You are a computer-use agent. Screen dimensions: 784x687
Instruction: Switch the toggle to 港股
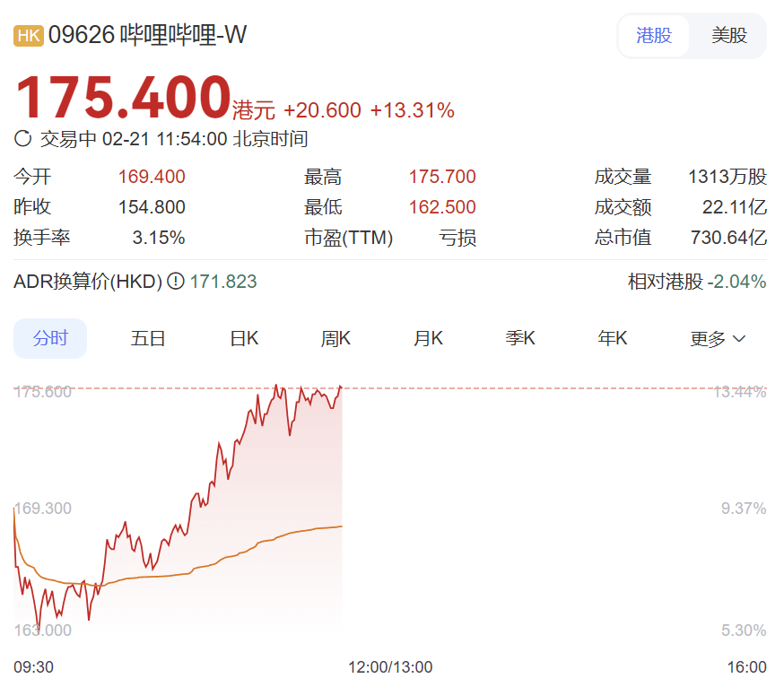point(654,36)
